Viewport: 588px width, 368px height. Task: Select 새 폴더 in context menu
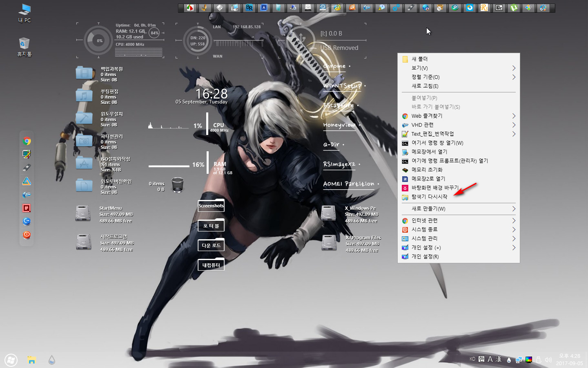tap(459, 59)
